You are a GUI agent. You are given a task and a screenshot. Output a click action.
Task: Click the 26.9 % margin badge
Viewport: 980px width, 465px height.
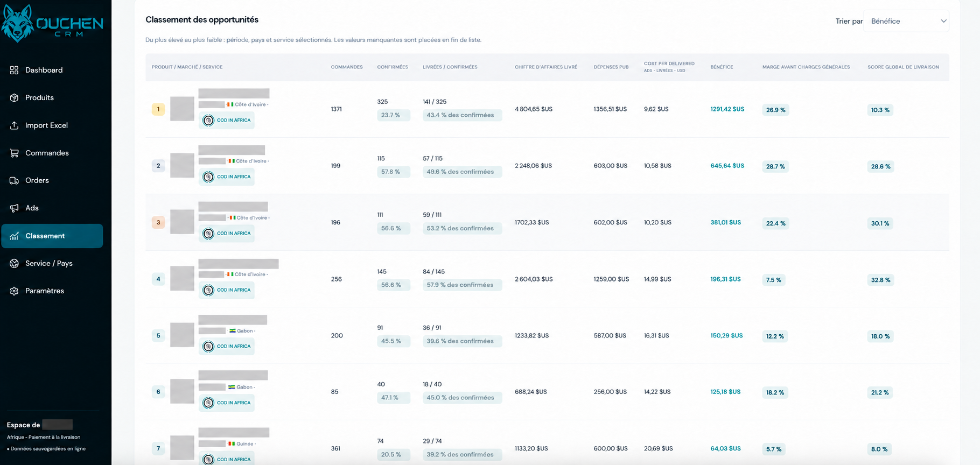tap(775, 110)
